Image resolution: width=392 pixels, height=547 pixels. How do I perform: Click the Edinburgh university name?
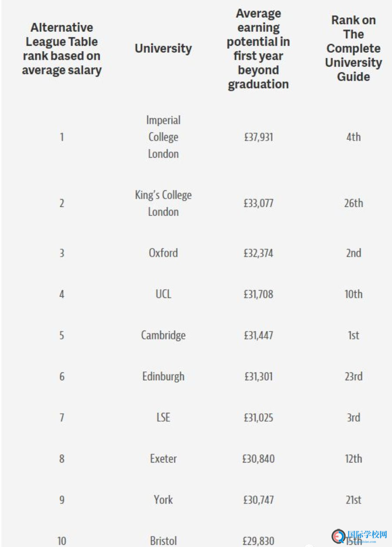(163, 376)
